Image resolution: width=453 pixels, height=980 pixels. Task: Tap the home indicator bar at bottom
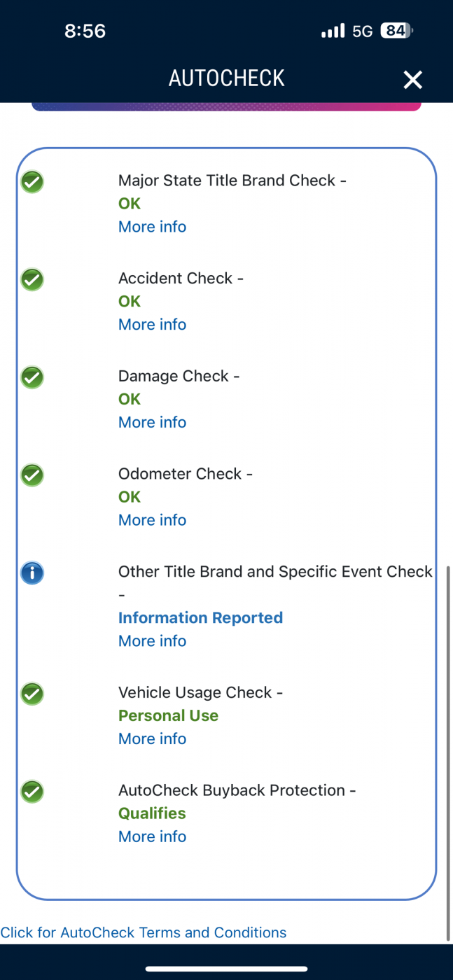(226, 969)
